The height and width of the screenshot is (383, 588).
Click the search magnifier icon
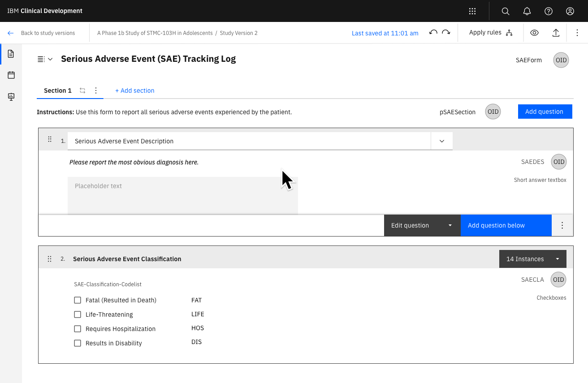point(506,11)
